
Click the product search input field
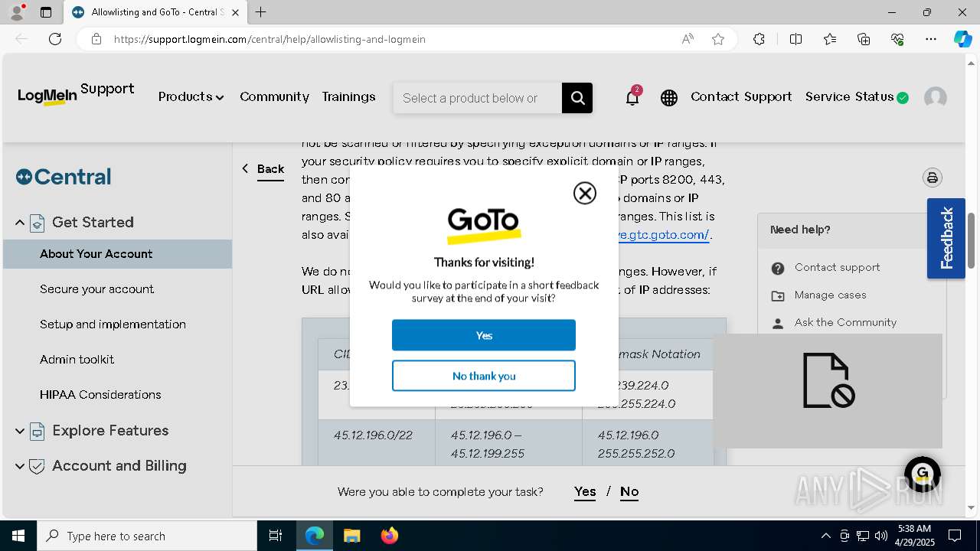coord(477,98)
